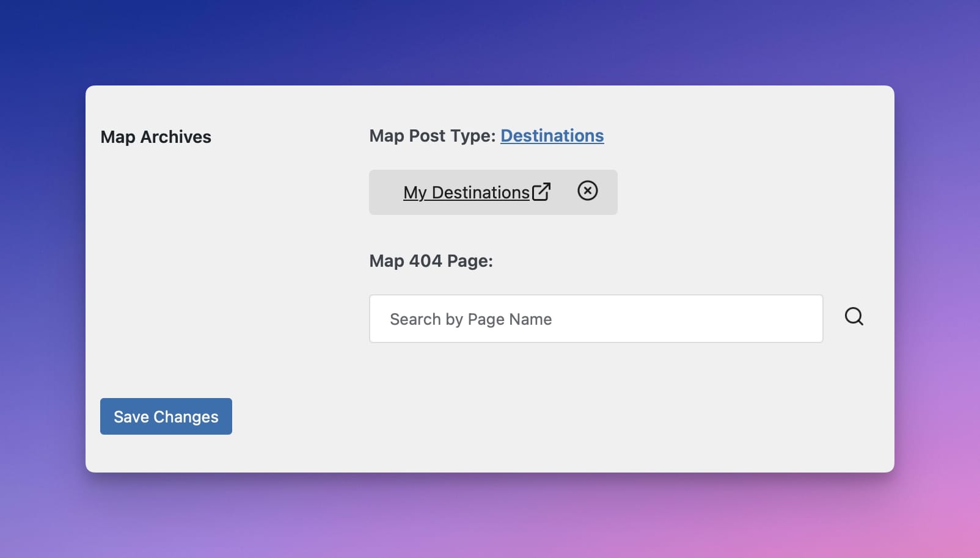Save the map archive settings
The image size is (980, 558).
click(x=166, y=416)
